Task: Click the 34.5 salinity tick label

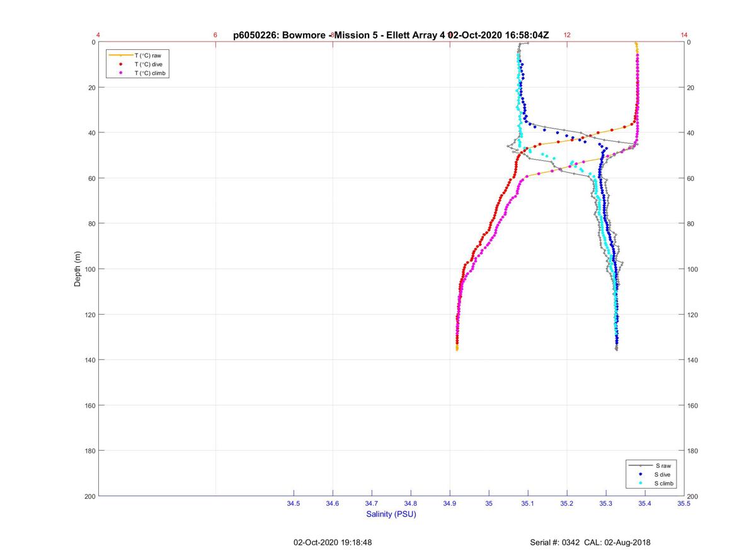Action: click(294, 504)
